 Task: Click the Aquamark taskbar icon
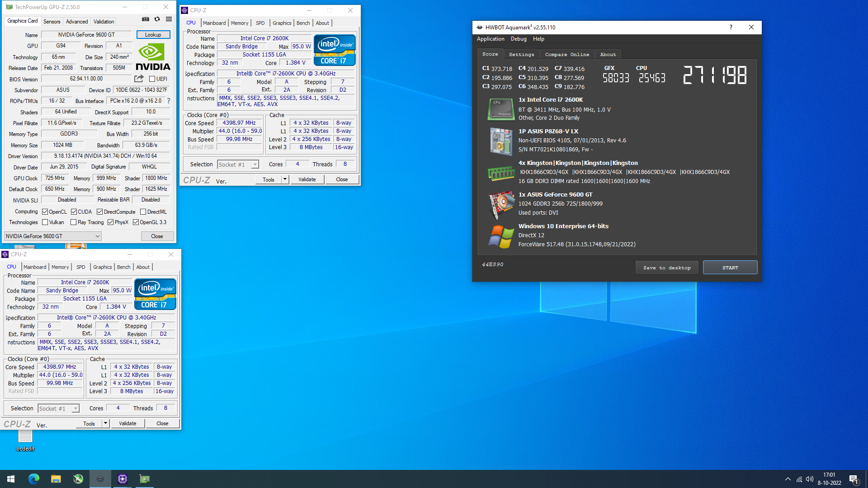pos(100,479)
